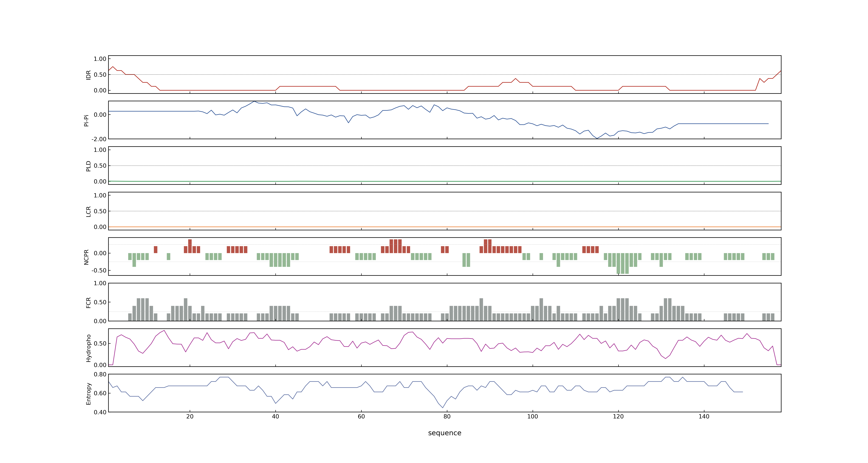Click the -2.00 tick of Pi-Pi plot

tap(99, 139)
